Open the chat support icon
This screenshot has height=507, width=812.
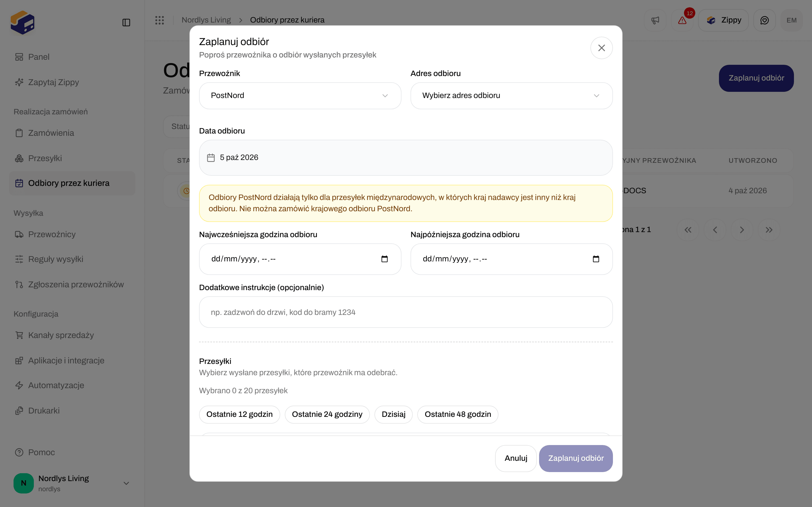[764, 20]
